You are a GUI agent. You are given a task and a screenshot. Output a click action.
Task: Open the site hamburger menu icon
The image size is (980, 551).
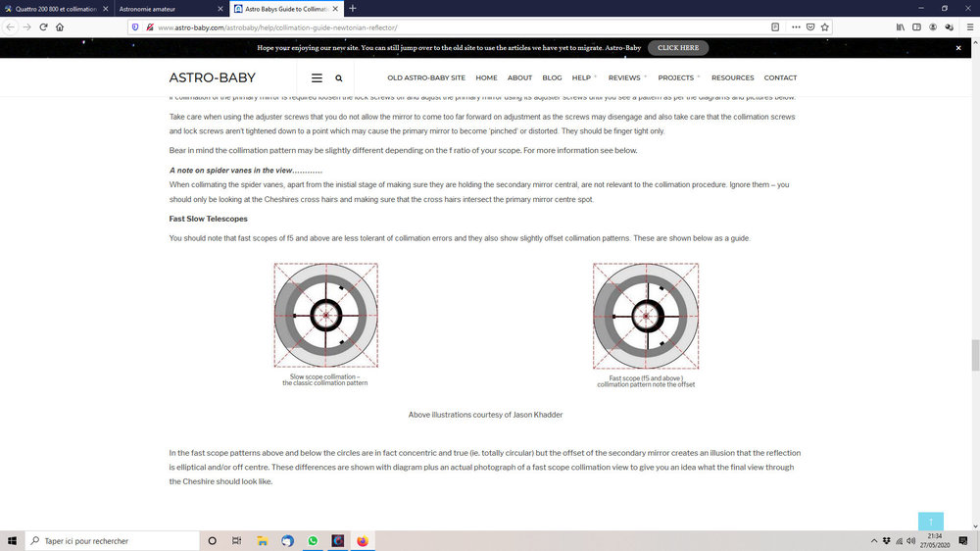(317, 78)
